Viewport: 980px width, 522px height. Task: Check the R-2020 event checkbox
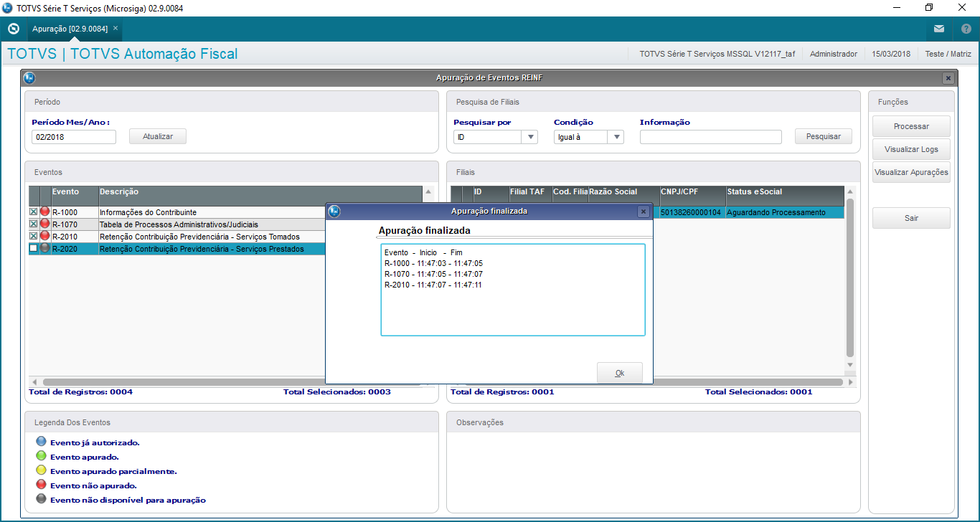tap(33, 248)
